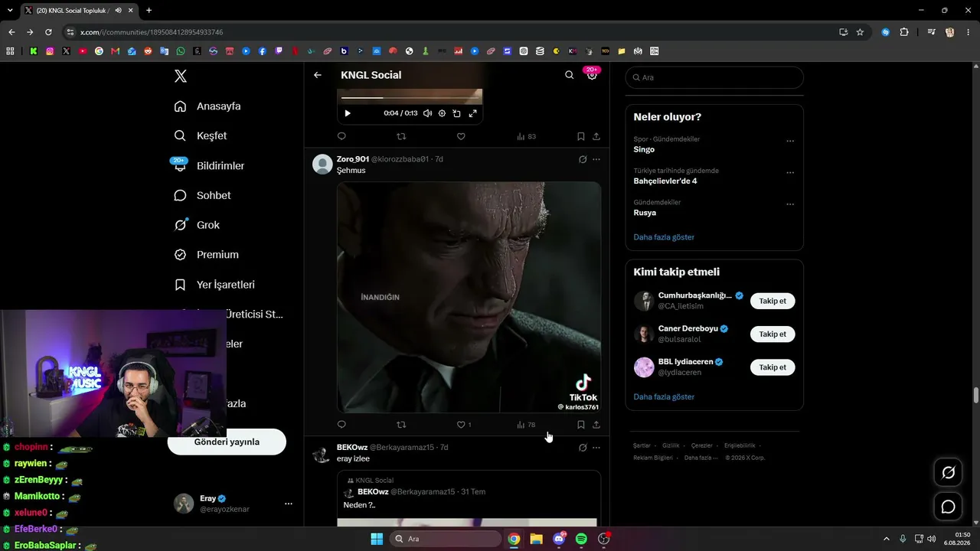Open Sohbet messages
This screenshot has width=980, height=551.
tap(202, 195)
